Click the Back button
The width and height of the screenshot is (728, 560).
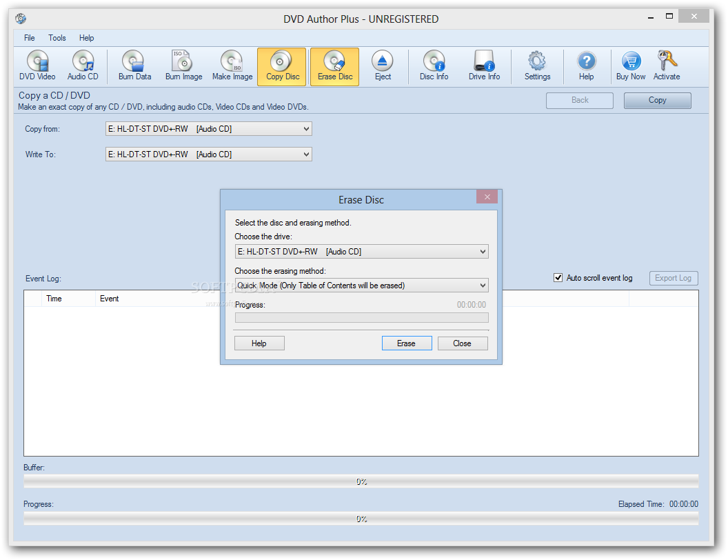(580, 100)
